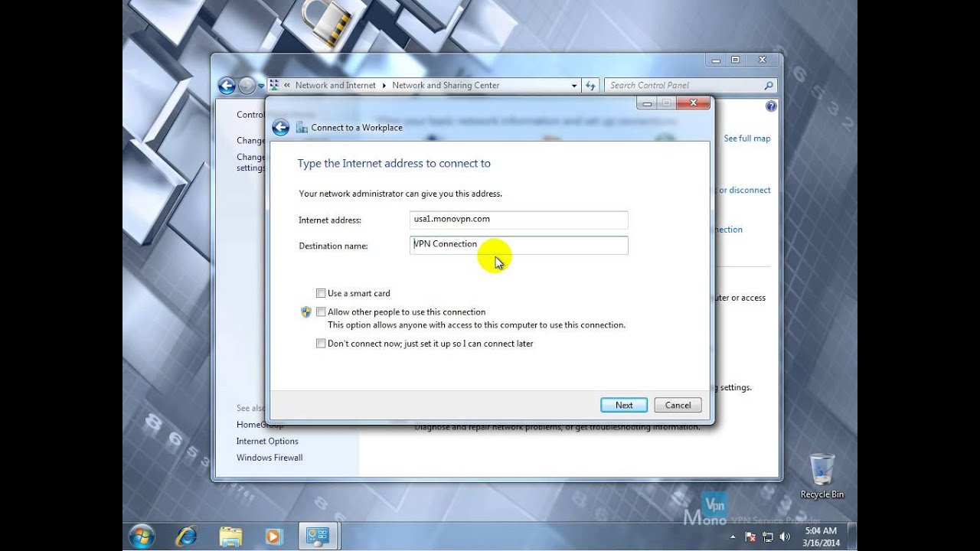Open Windows Firewall link in sidebar
980x551 pixels.
pos(269,458)
